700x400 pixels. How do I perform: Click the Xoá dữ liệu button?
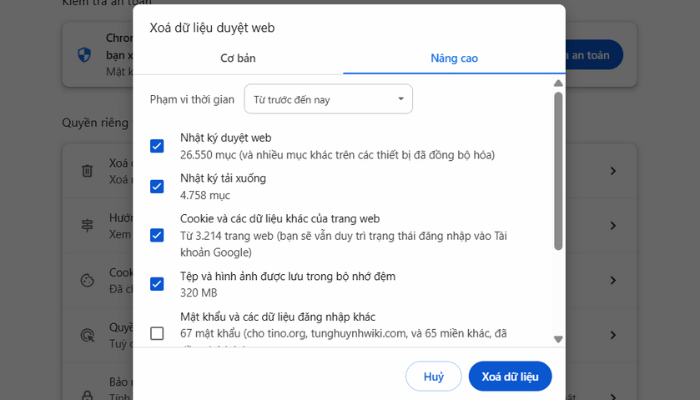pyautogui.click(x=510, y=376)
